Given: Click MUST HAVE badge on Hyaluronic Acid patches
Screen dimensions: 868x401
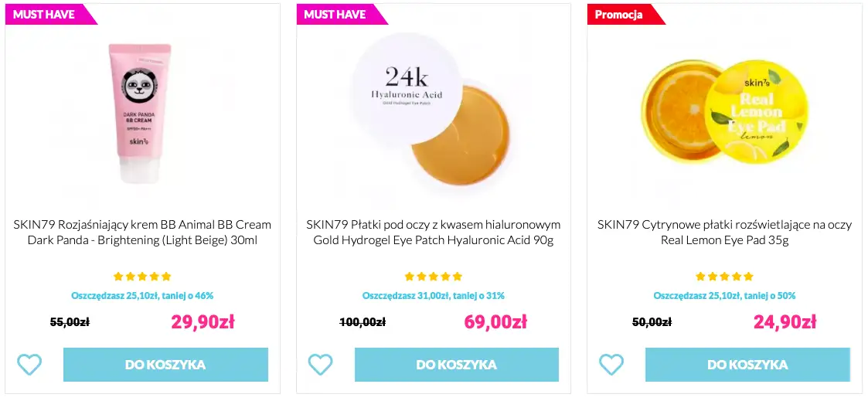Looking at the screenshot, I should coord(335,15).
